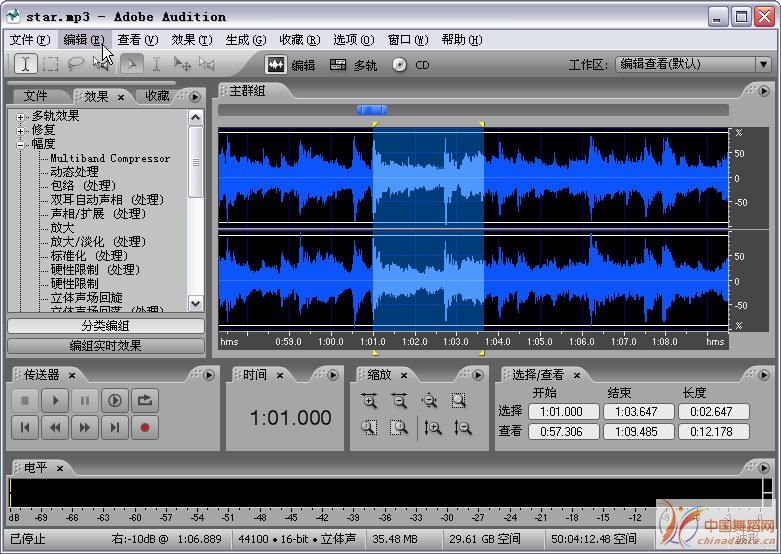Click the zoom out full icon

(429, 401)
